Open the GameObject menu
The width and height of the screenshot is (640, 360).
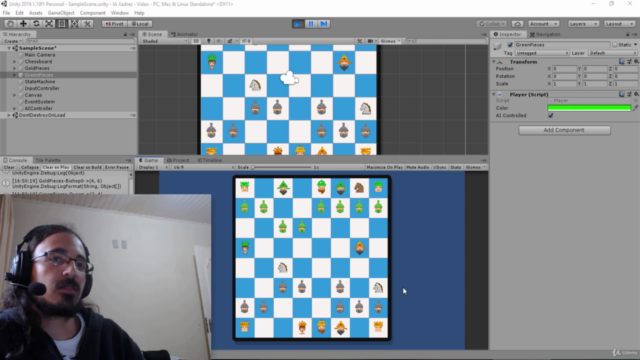[61, 13]
